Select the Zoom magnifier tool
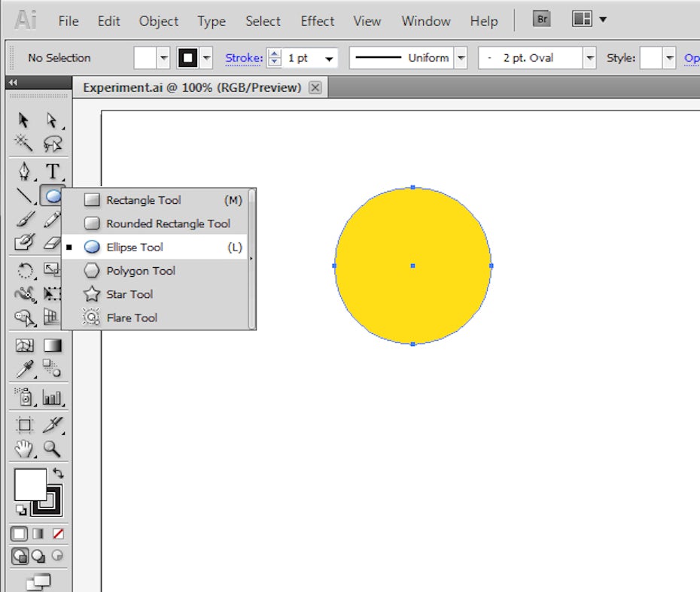This screenshot has width=700, height=592. pos(52,449)
